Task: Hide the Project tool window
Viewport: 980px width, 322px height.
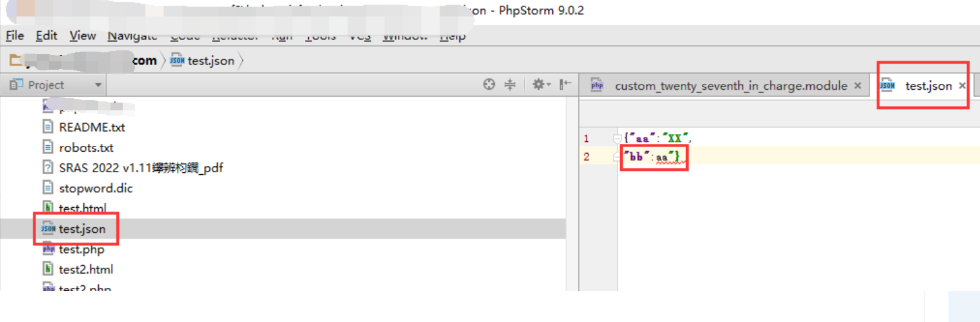Action: click(x=565, y=85)
